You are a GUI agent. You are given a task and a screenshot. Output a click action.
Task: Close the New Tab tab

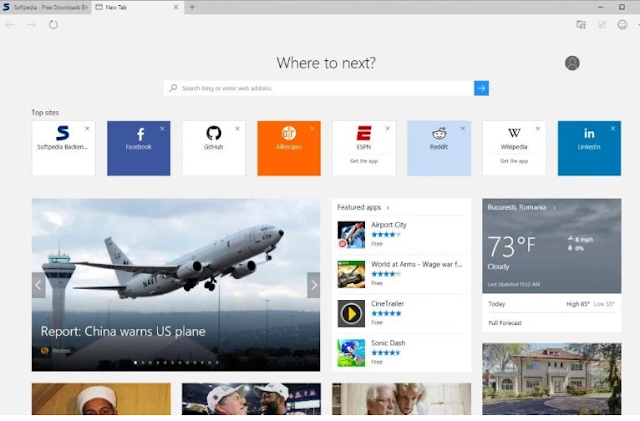176,7
